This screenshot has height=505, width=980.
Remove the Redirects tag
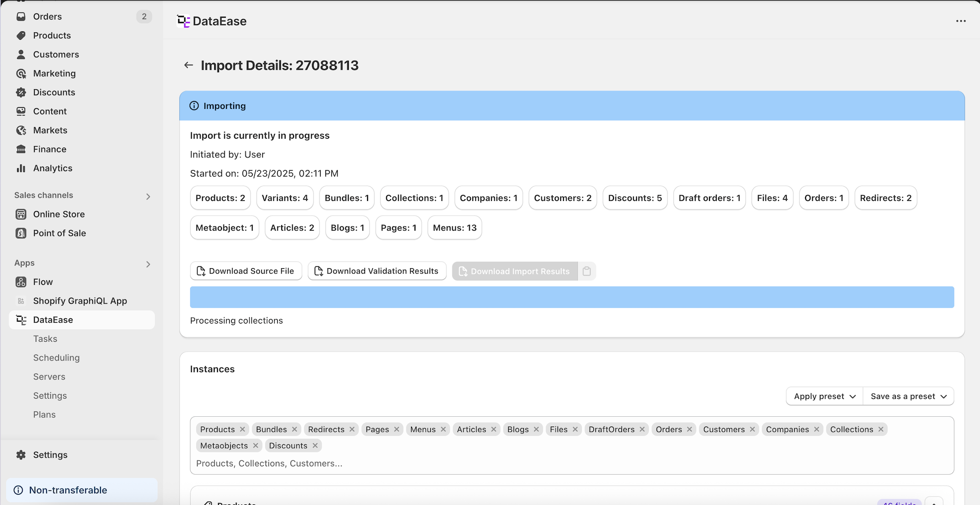(352, 429)
